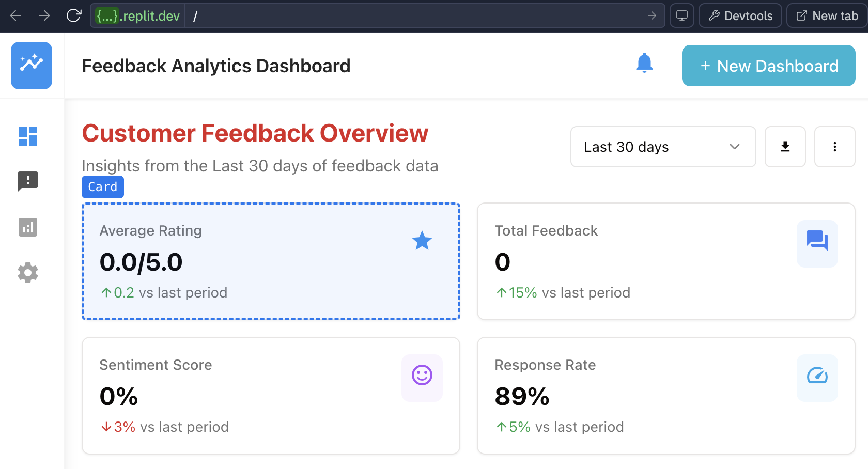
Task: Click the analytics logo icon in sidebar
Action: point(32,66)
